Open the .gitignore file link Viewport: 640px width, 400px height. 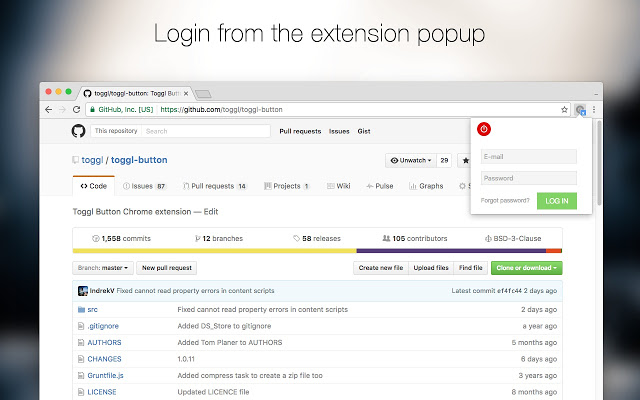[103, 326]
